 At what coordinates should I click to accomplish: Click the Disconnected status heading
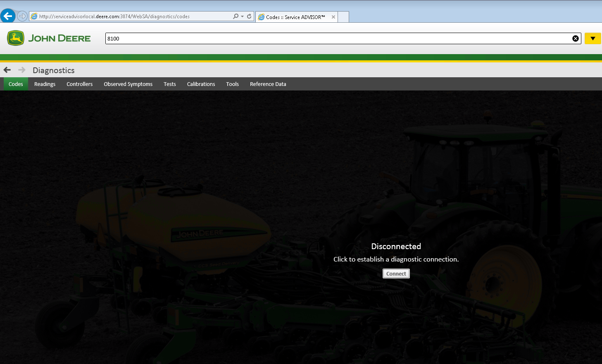coord(396,246)
